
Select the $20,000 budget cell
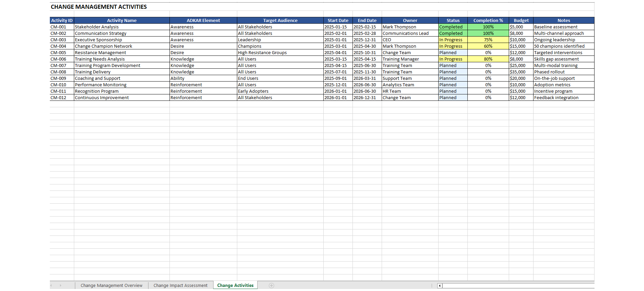point(521,79)
